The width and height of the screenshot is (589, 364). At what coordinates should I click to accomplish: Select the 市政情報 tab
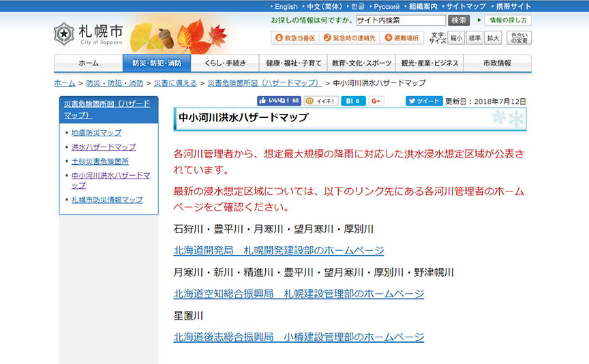click(x=498, y=63)
